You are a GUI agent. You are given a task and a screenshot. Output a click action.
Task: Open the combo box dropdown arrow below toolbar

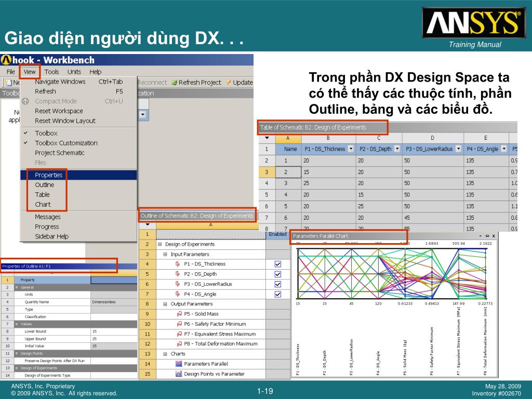click(143, 115)
